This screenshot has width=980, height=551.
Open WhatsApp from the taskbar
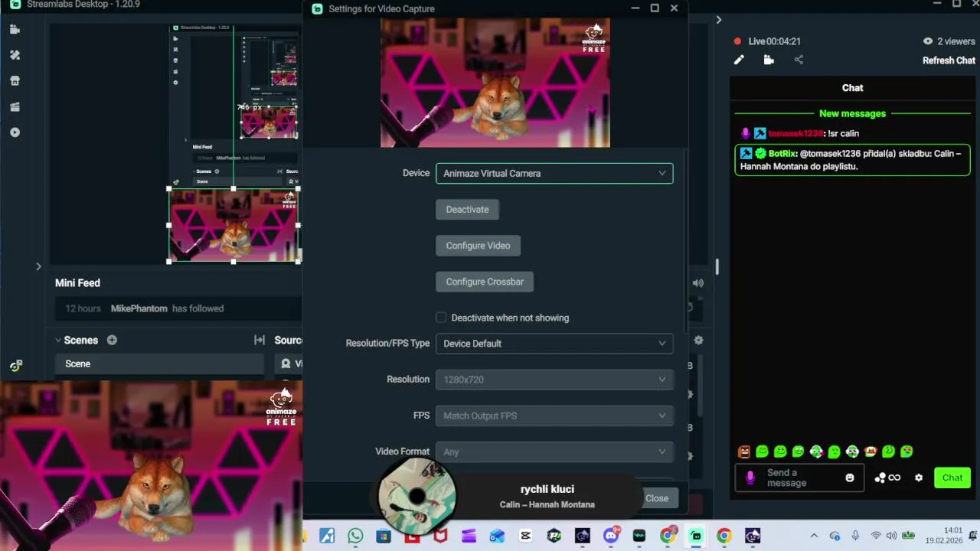coord(355,536)
